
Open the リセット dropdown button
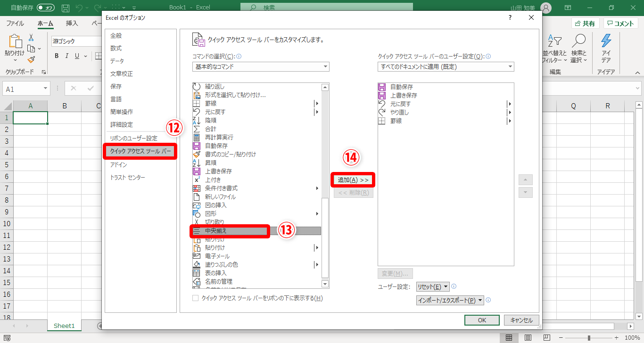433,287
